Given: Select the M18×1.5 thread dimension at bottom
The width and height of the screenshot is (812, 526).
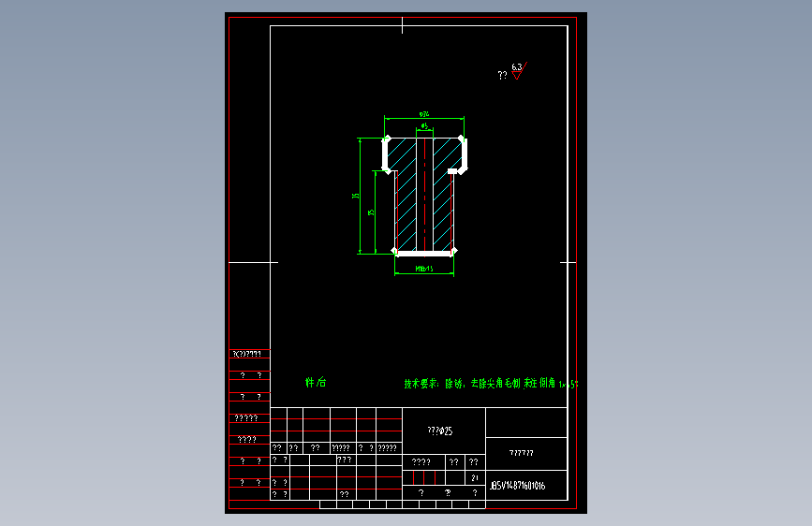Looking at the screenshot, I should 424,269.
